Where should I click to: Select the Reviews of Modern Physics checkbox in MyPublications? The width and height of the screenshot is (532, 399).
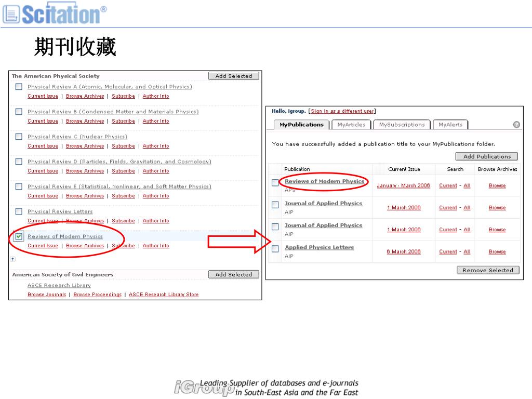click(275, 182)
